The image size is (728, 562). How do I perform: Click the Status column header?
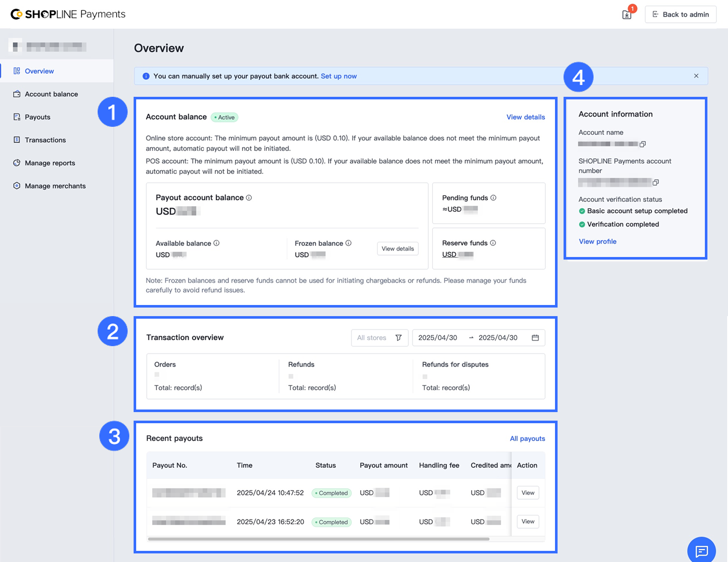pos(325,465)
